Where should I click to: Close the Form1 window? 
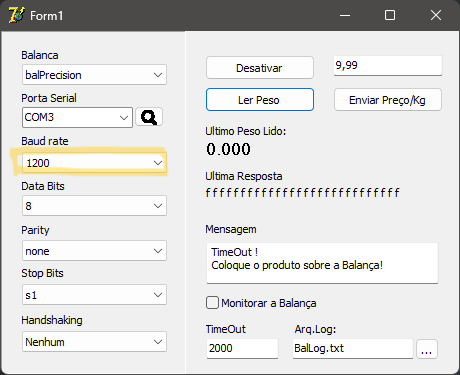point(436,15)
